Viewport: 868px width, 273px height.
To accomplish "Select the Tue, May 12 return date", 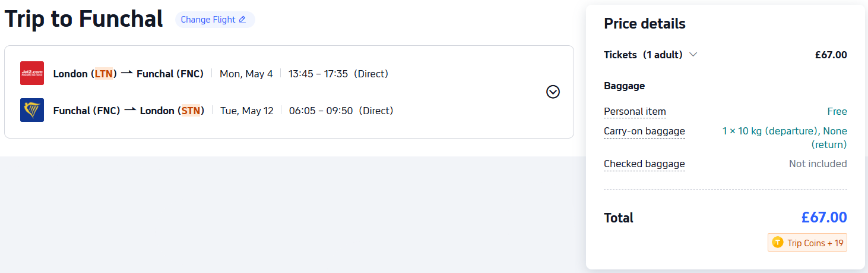I will pos(247,111).
